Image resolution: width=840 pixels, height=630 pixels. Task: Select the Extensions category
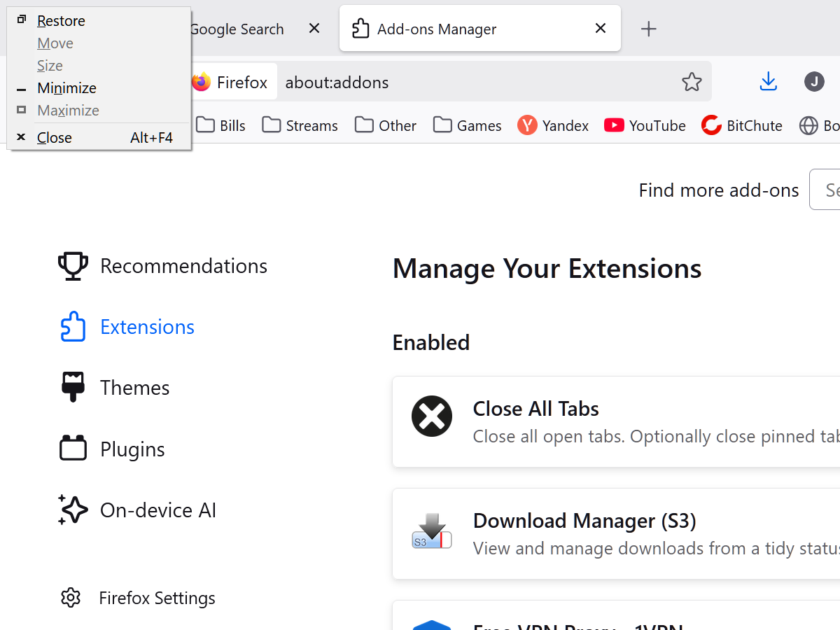click(147, 327)
